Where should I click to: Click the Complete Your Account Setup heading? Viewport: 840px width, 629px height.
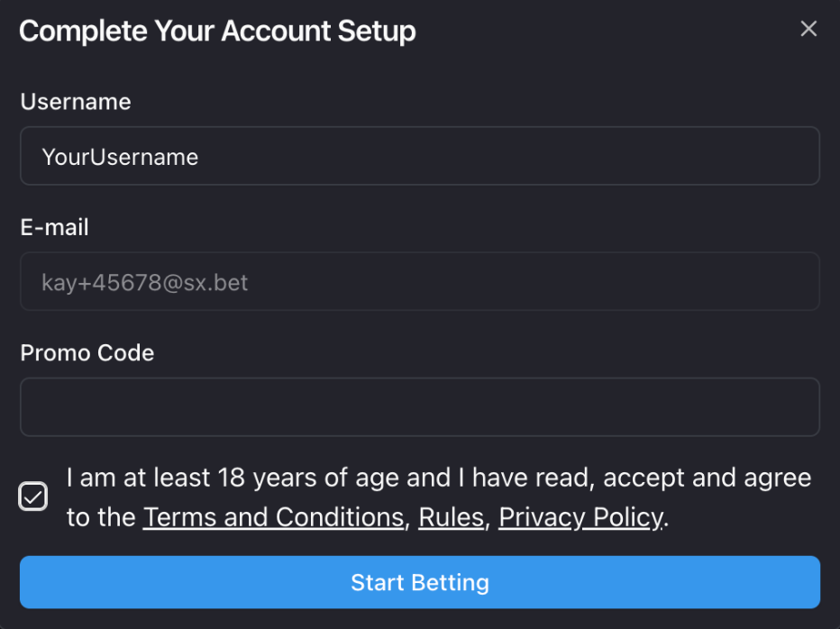(217, 31)
